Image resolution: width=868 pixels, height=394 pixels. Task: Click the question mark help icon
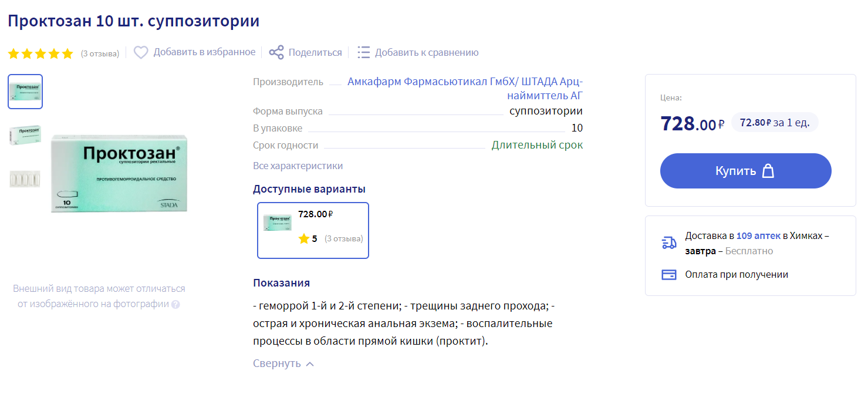click(x=175, y=305)
